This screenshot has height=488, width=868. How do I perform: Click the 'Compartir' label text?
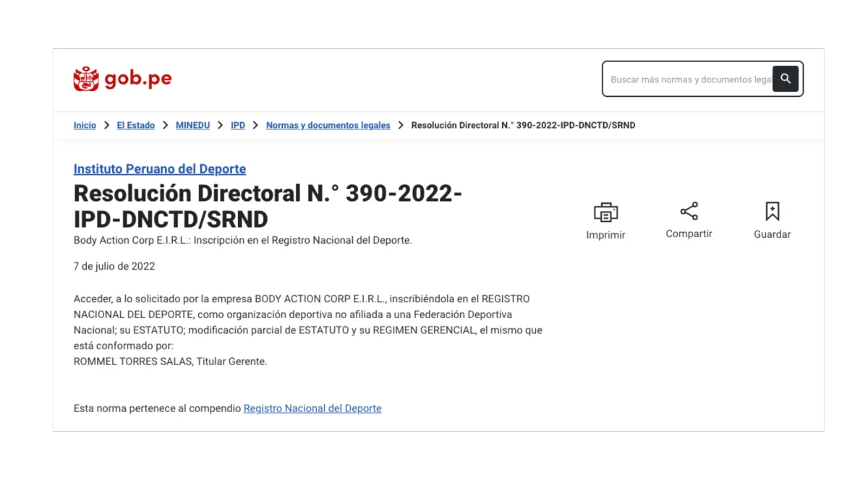click(689, 234)
